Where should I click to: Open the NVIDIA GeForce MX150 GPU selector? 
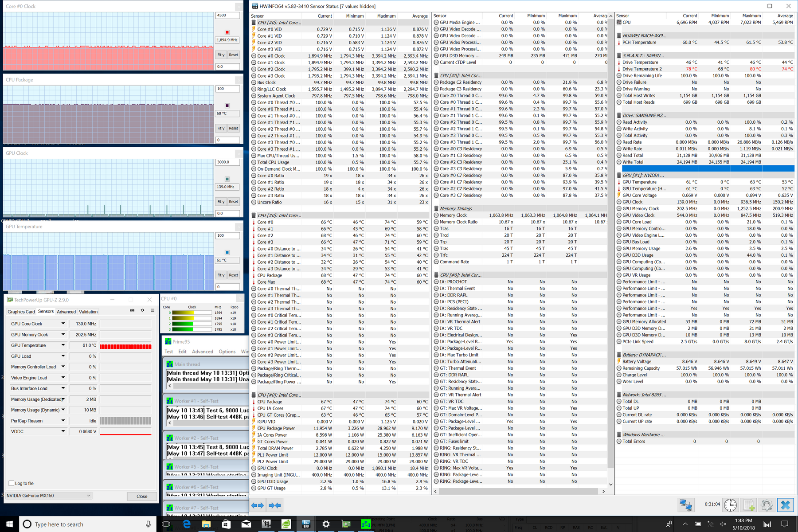49,496
